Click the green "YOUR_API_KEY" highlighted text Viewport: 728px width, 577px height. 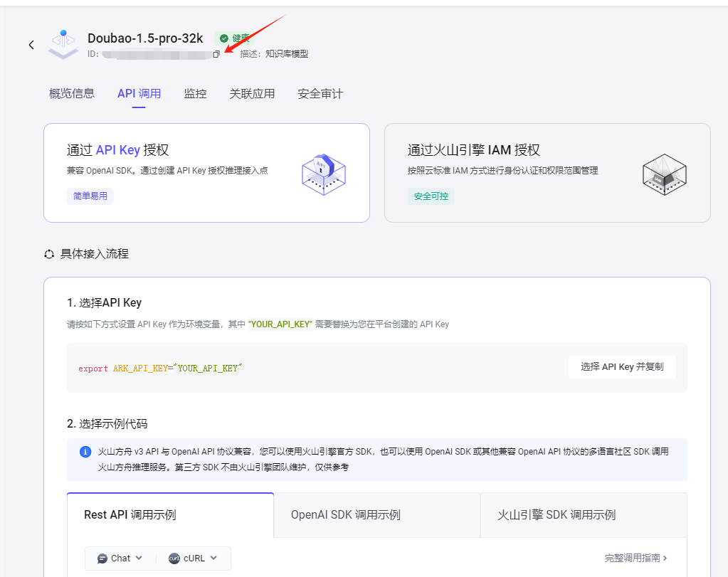click(x=280, y=324)
